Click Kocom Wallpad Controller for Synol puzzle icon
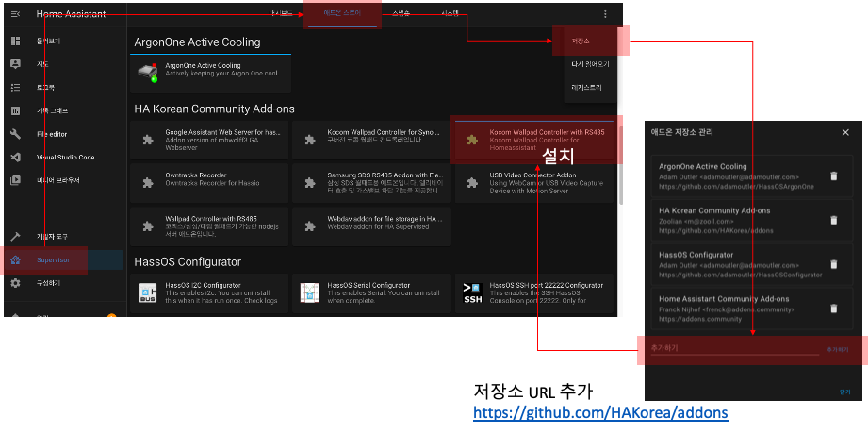Image resolution: width=868 pixels, height=434 pixels. pyautogui.click(x=310, y=140)
